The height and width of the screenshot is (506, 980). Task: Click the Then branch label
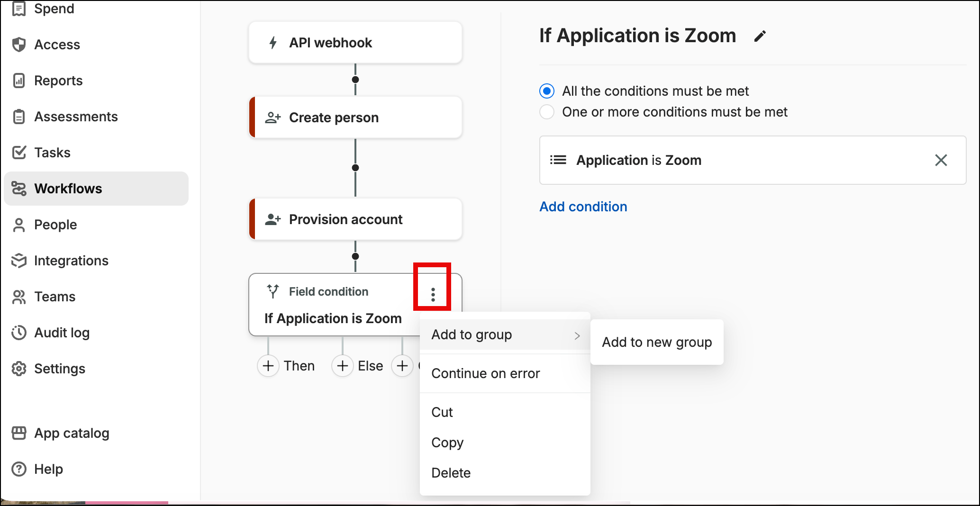[299, 366]
